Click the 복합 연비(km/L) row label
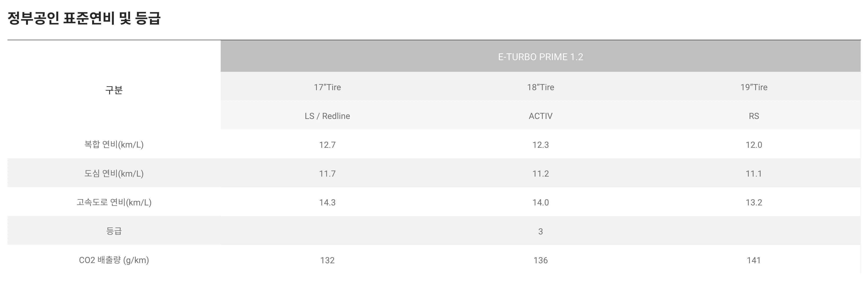The image size is (868, 283). click(x=114, y=145)
